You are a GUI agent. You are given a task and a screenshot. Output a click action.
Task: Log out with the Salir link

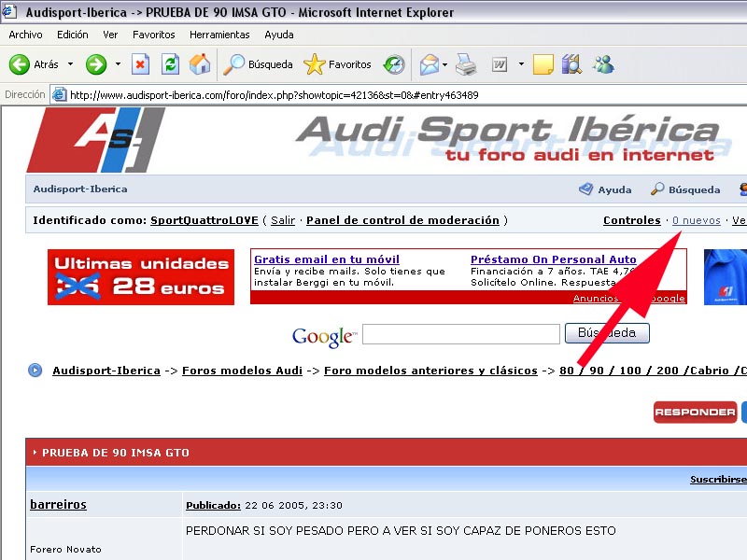pos(283,220)
